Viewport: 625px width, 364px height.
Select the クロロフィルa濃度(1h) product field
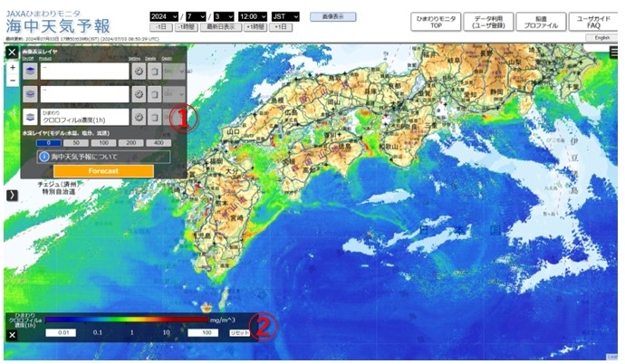click(x=84, y=117)
